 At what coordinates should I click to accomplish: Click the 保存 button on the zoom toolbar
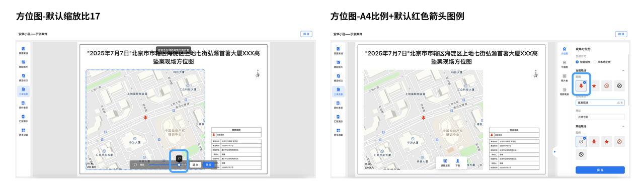[209, 164]
